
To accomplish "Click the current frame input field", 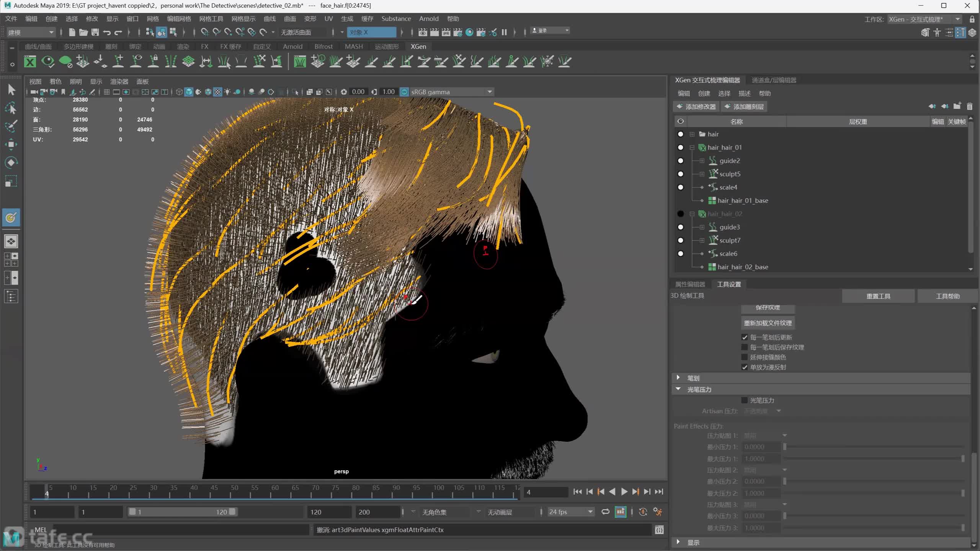I will click(x=546, y=492).
